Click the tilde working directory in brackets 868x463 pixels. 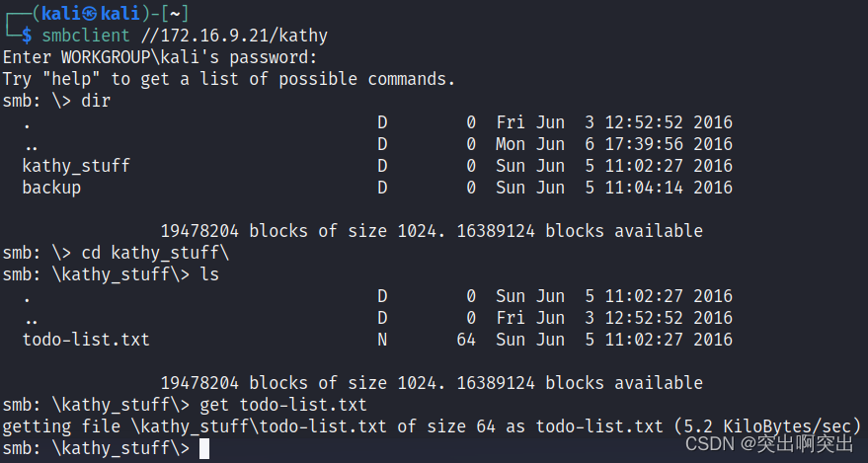pyautogui.click(x=174, y=13)
